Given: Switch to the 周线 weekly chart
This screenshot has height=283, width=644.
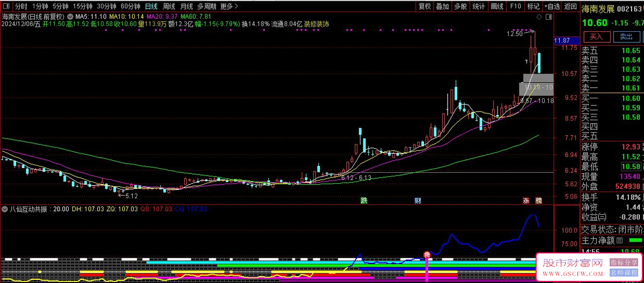Looking at the screenshot, I should 169,6.
